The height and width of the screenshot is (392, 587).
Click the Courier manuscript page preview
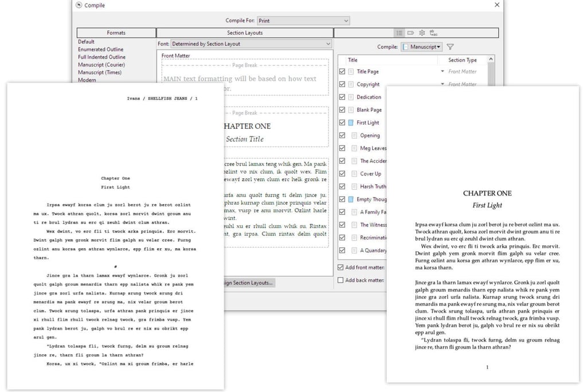[115, 236]
